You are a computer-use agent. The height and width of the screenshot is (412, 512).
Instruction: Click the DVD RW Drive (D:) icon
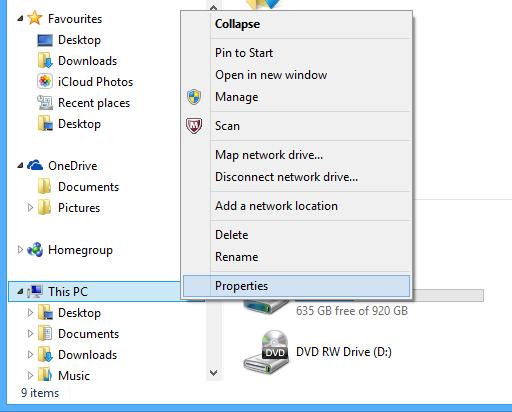(266, 352)
